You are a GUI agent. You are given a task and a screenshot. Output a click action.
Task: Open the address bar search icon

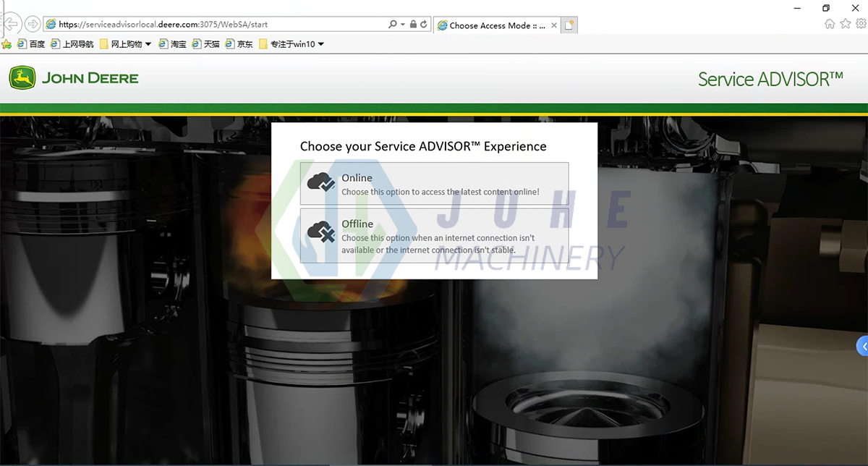pyautogui.click(x=393, y=24)
